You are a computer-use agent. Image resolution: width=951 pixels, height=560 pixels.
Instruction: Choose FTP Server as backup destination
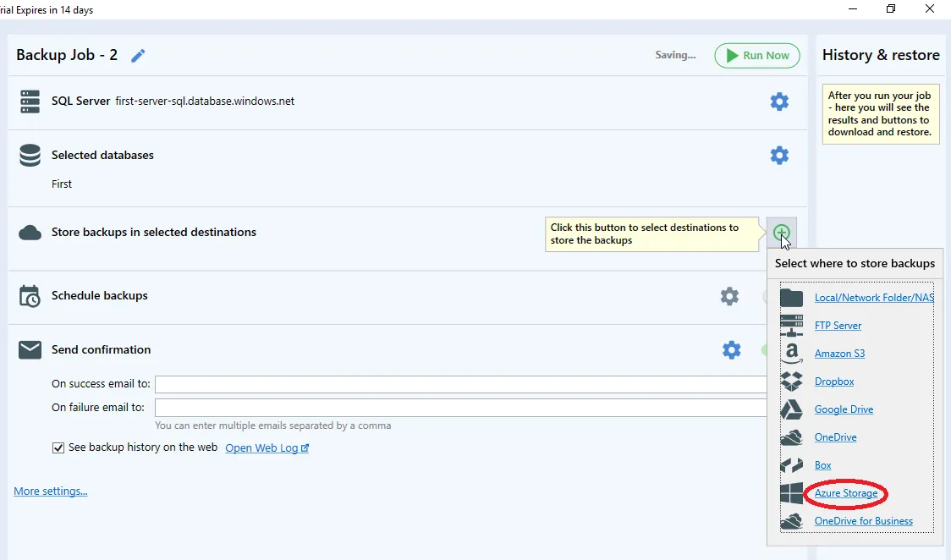tap(838, 326)
